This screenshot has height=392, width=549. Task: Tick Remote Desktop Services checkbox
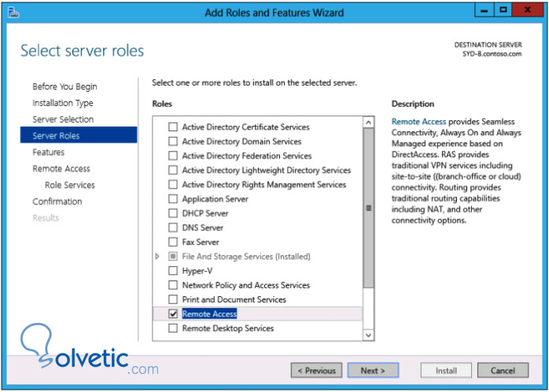coord(173,328)
